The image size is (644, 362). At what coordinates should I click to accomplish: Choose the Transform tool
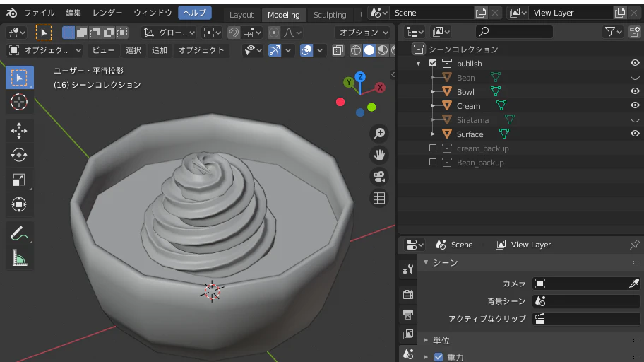19,204
